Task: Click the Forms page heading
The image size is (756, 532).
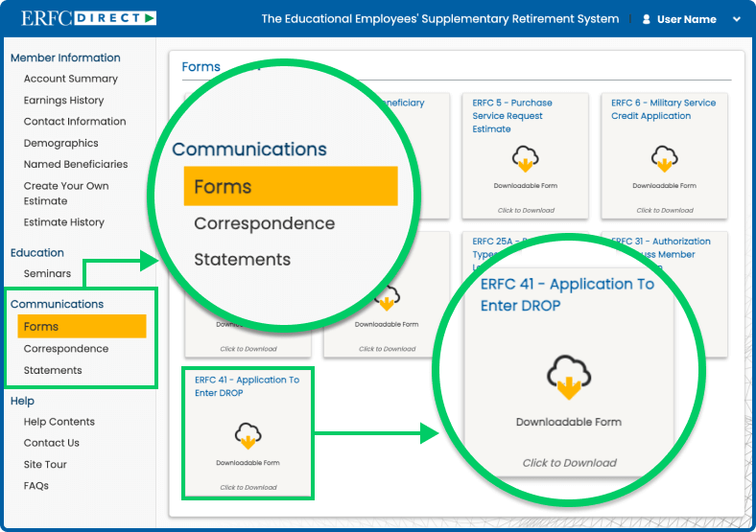Action: [201, 66]
